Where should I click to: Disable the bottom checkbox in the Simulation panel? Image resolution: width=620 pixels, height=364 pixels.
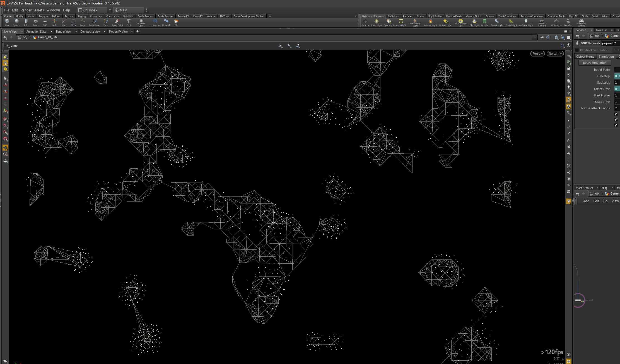pyautogui.click(x=616, y=125)
